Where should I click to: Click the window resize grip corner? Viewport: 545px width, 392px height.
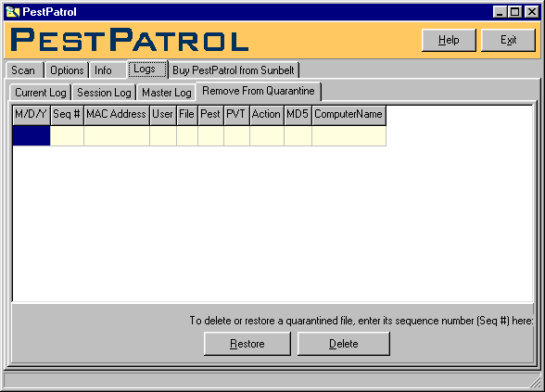point(535,382)
